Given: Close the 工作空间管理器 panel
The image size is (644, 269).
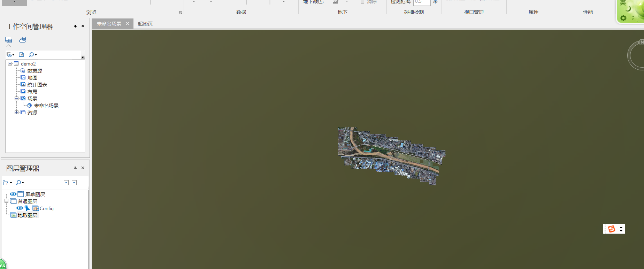Looking at the screenshot, I should pyautogui.click(x=83, y=26).
